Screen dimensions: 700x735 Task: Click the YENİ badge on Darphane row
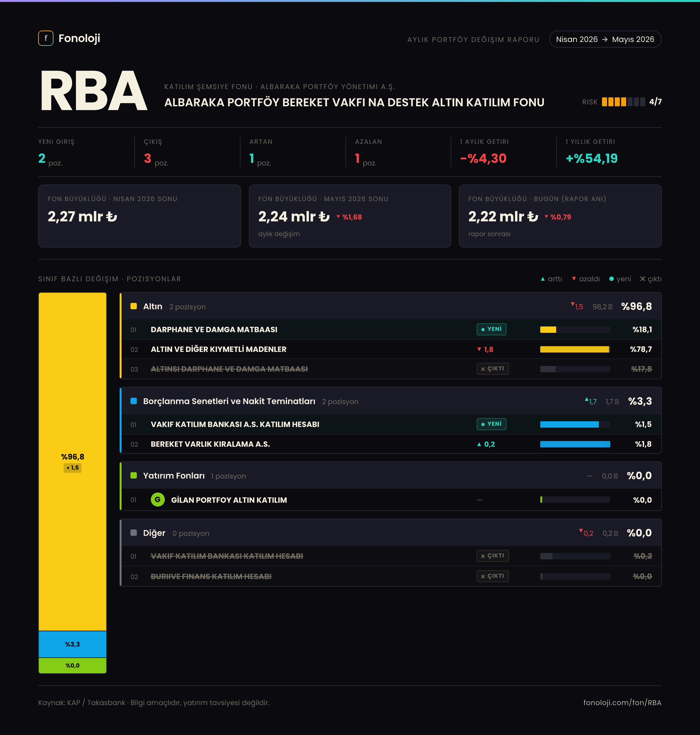pos(491,329)
